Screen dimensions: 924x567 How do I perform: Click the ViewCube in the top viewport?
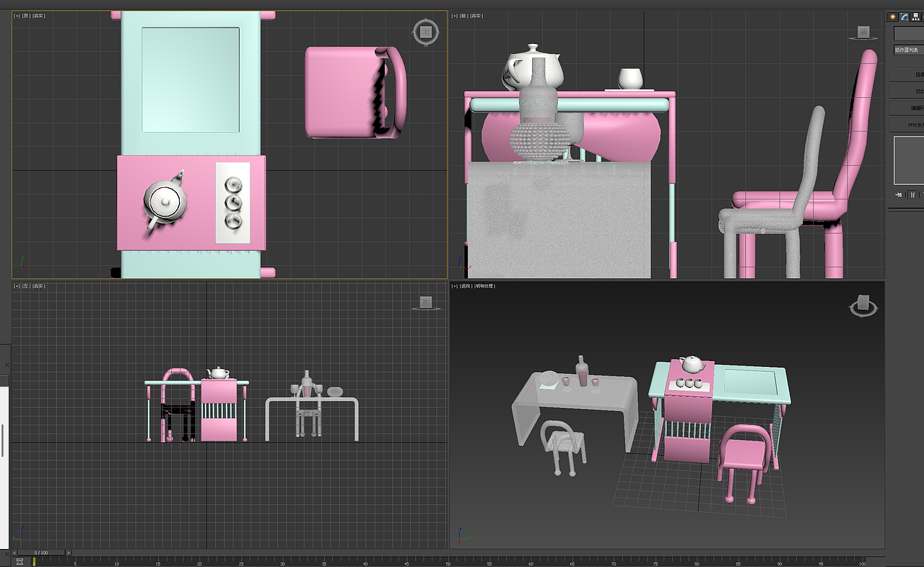click(426, 31)
